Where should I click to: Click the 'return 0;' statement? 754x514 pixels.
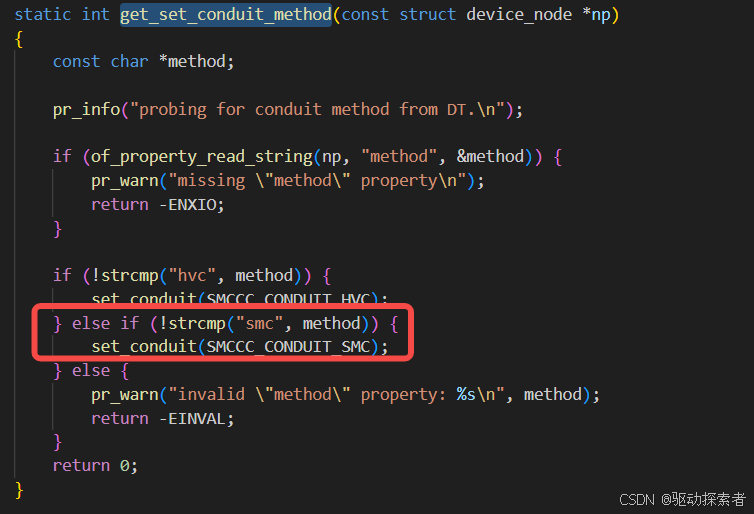click(x=95, y=465)
